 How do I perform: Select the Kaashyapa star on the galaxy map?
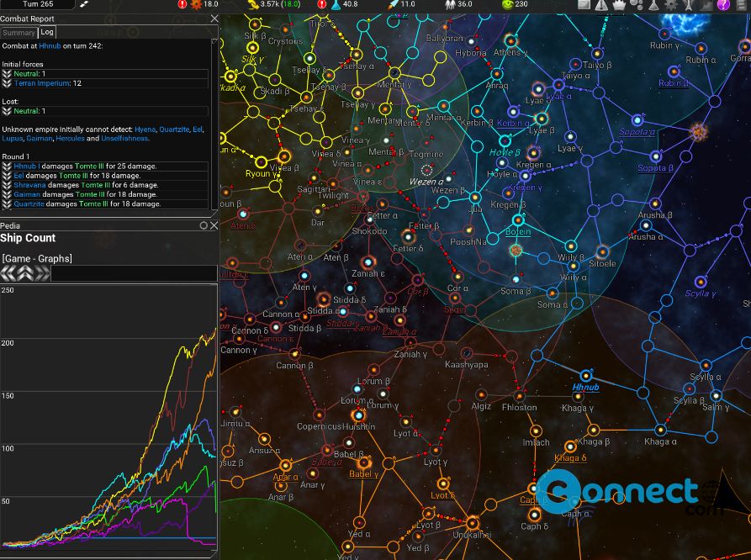[x=467, y=353]
